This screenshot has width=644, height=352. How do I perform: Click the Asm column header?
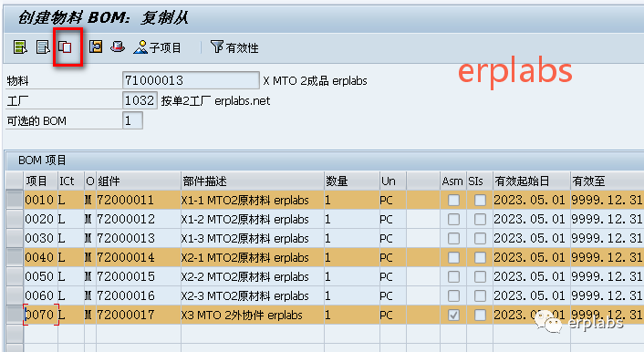452,181
